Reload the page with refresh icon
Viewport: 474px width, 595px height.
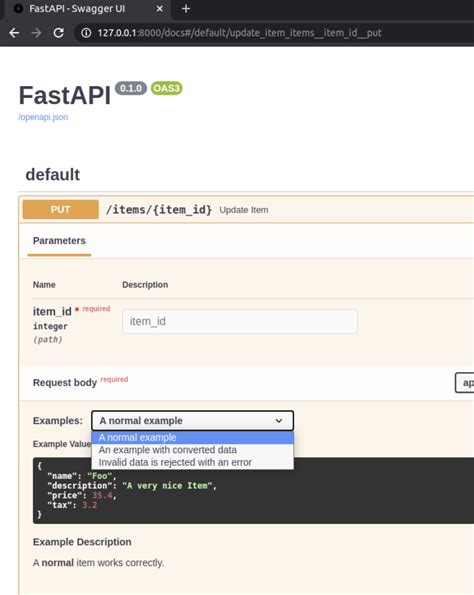pyautogui.click(x=58, y=33)
